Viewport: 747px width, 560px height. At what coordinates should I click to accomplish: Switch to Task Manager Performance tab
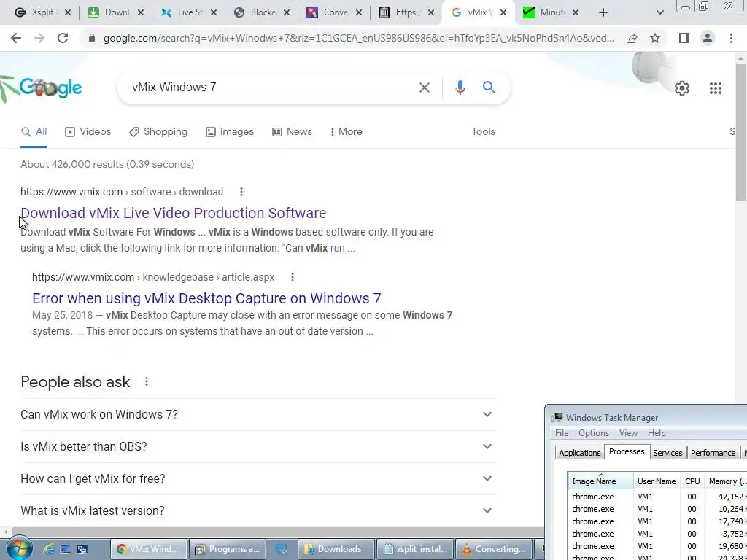(x=713, y=453)
